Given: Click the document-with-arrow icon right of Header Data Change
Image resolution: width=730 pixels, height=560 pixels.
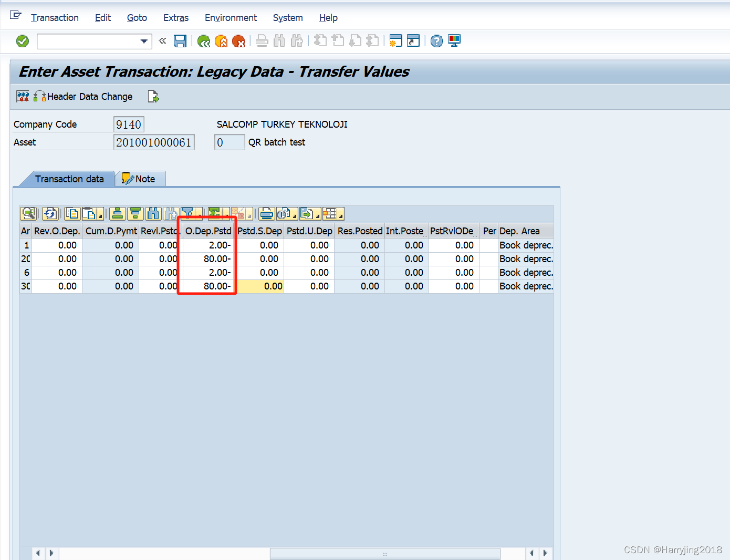Looking at the screenshot, I should (x=153, y=96).
